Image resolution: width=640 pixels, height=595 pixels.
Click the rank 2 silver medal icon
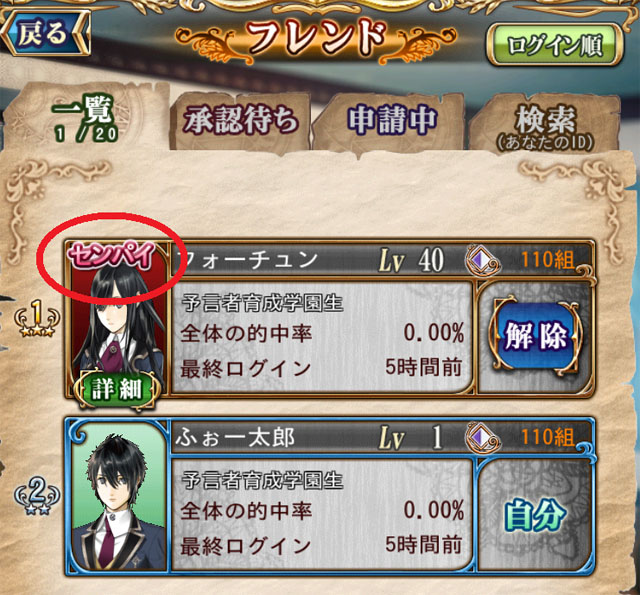[x=37, y=496]
